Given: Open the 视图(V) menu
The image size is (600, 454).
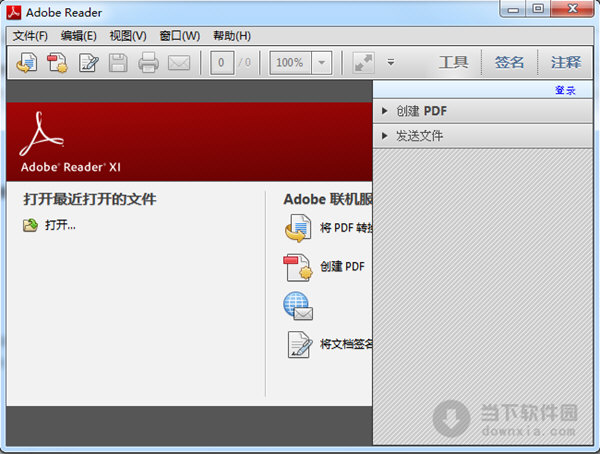Looking at the screenshot, I should (x=128, y=36).
